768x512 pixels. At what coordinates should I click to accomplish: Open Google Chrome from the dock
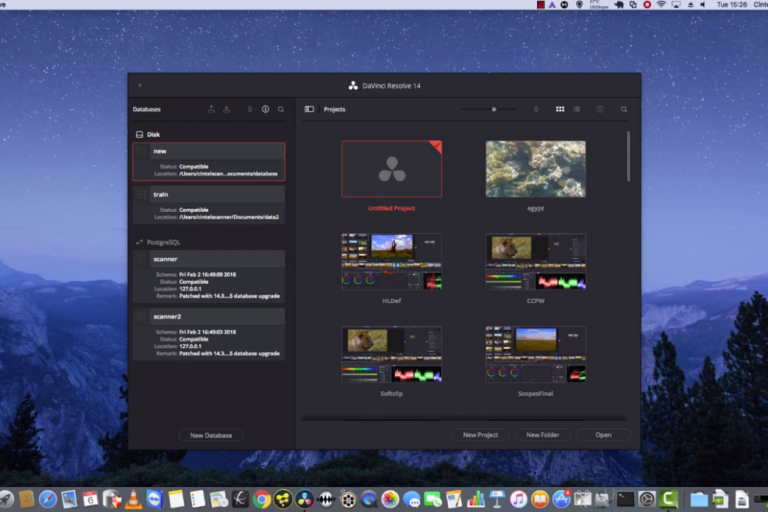click(x=262, y=499)
